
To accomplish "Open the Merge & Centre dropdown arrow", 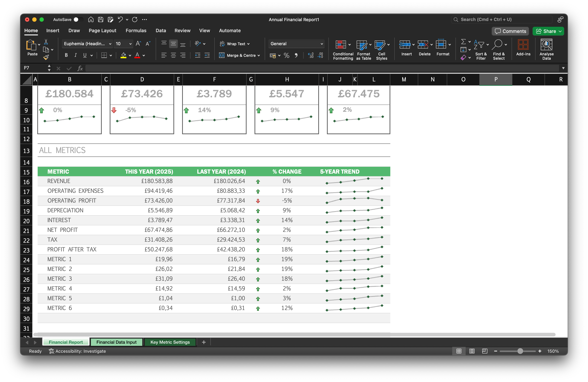I will (259, 55).
